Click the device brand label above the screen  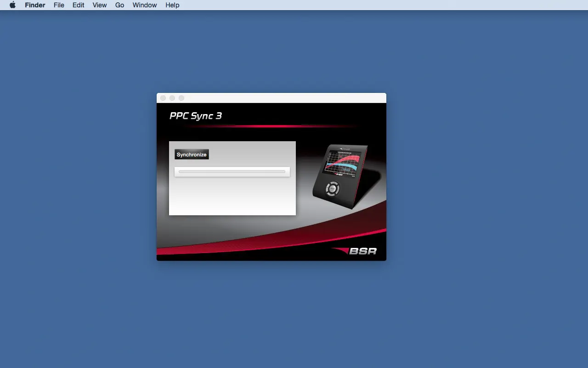point(344,149)
